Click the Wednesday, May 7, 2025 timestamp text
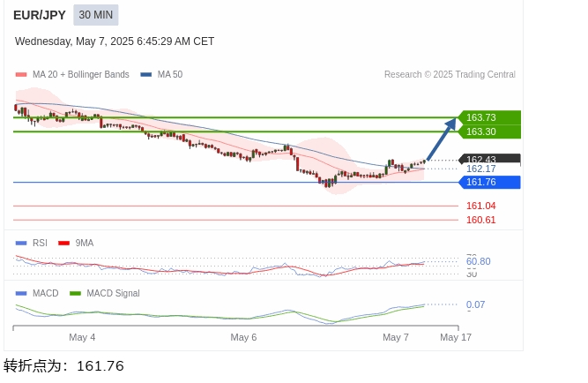 tap(115, 41)
